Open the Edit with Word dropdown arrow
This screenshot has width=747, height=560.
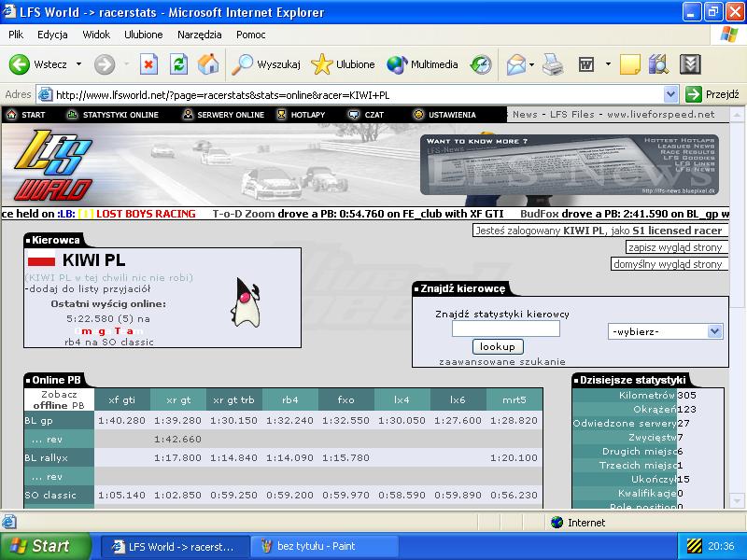click(608, 63)
